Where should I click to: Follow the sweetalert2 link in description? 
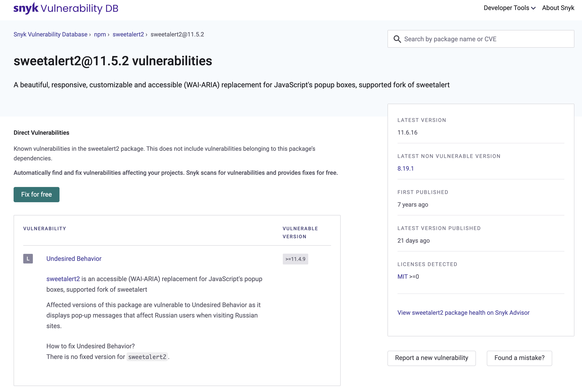coord(63,279)
